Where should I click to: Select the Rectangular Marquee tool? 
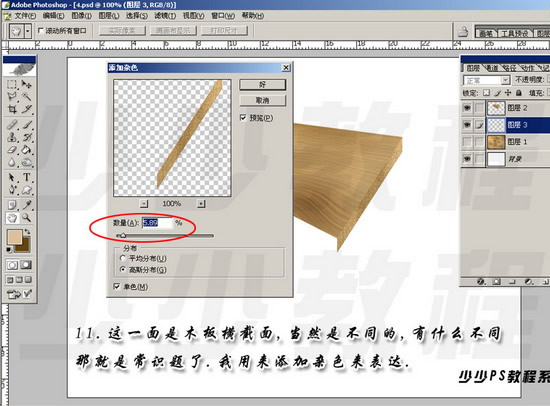coord(12,84)
